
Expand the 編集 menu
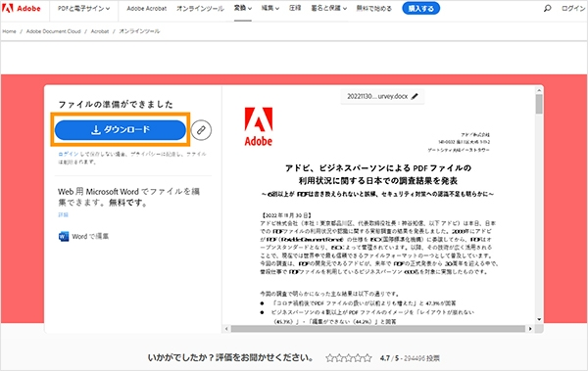[270, 8]
